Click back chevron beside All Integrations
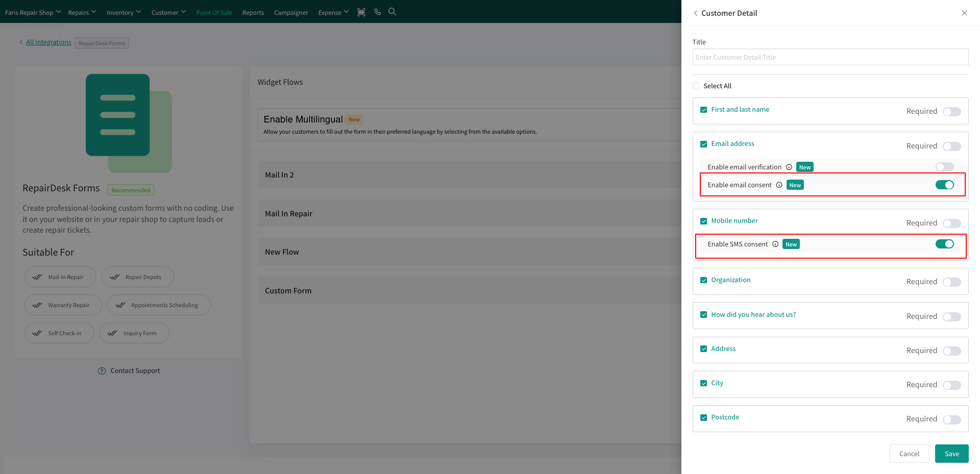 point(21,42)
